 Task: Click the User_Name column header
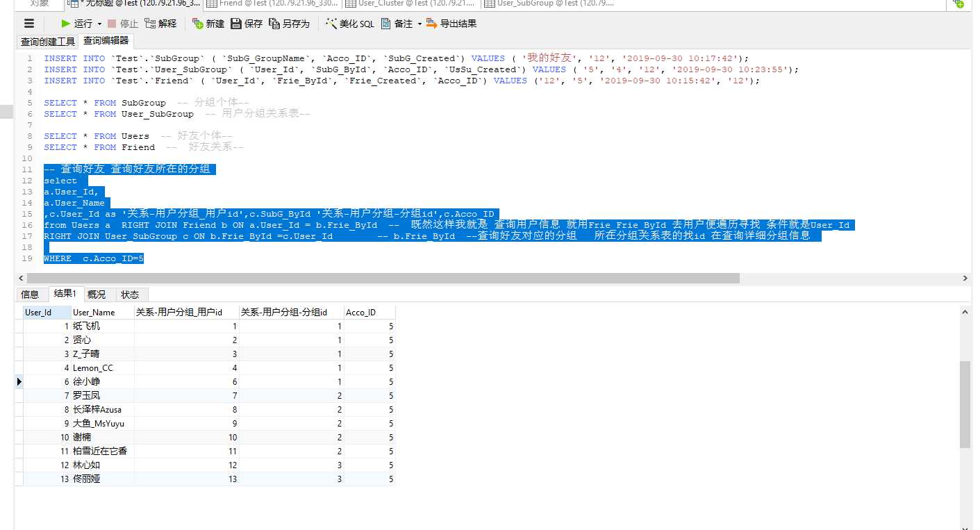coord(102,313)
